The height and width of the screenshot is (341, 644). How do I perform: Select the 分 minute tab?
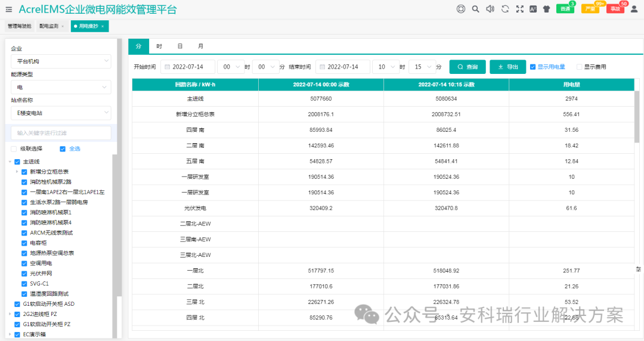138,46
